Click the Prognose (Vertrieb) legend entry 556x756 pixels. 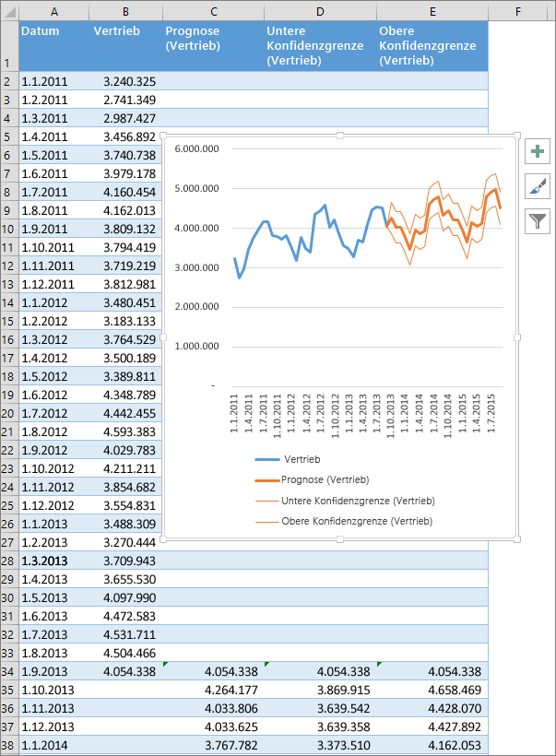312,479
